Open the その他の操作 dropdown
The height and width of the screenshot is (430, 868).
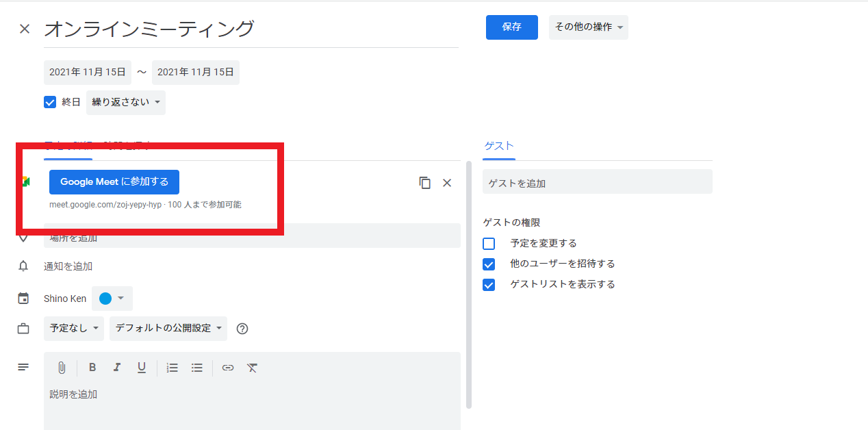[589, 27]
